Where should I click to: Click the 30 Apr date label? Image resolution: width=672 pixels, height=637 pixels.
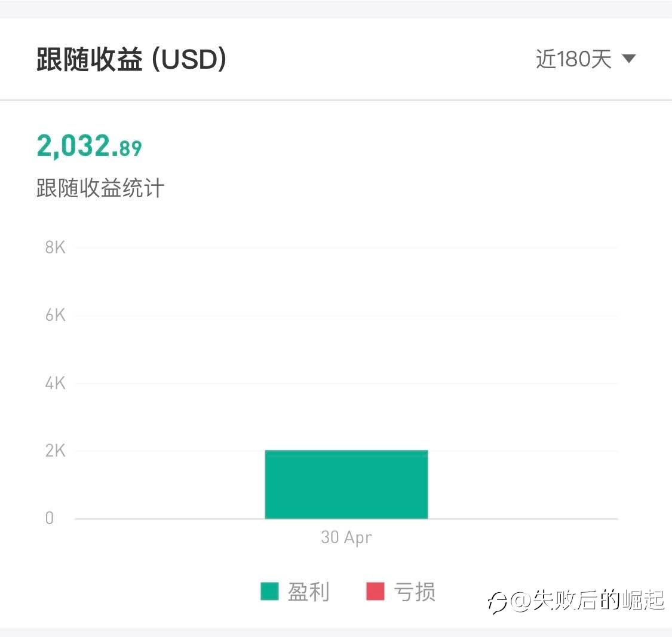pyautogui.click(x=346, y=537)
